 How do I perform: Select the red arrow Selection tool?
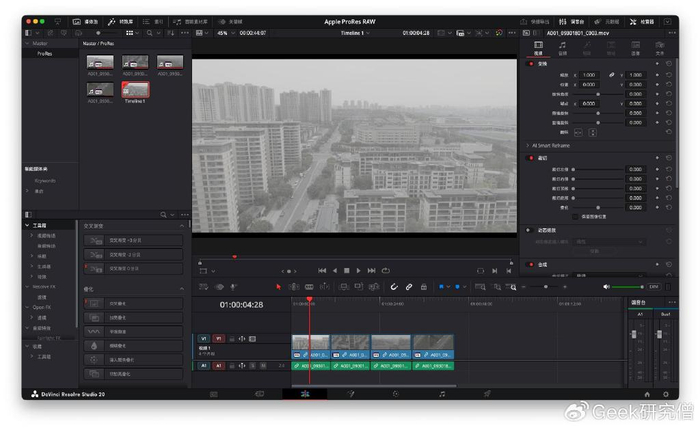point(279,287)
